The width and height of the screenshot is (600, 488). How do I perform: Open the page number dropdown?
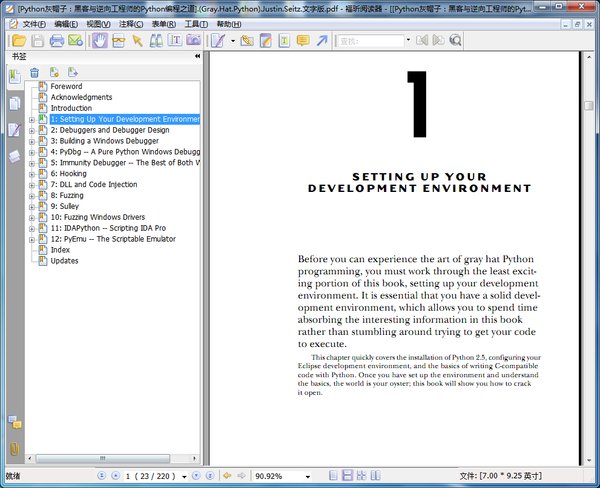184,477
